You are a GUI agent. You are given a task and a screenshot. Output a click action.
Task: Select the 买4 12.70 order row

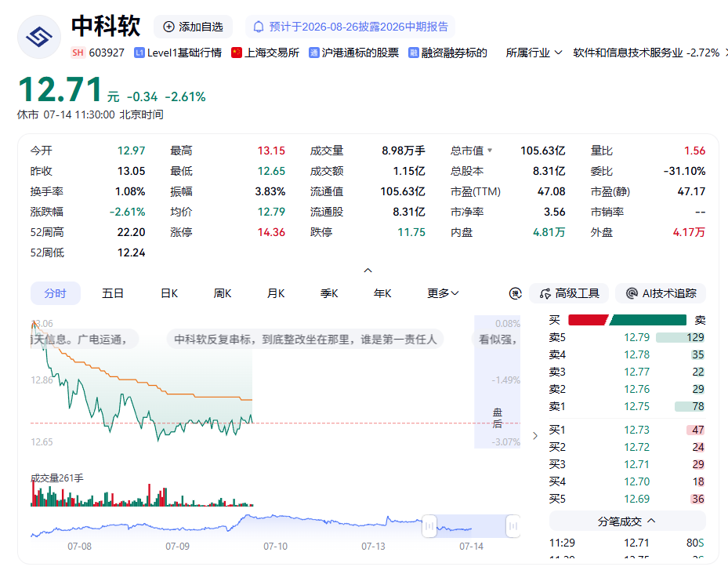(627, 481)
